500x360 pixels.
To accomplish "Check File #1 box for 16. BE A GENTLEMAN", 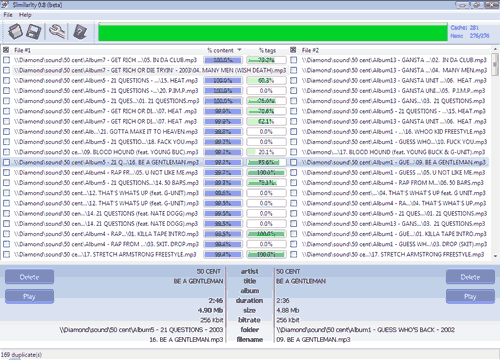I will coord(6,162).
